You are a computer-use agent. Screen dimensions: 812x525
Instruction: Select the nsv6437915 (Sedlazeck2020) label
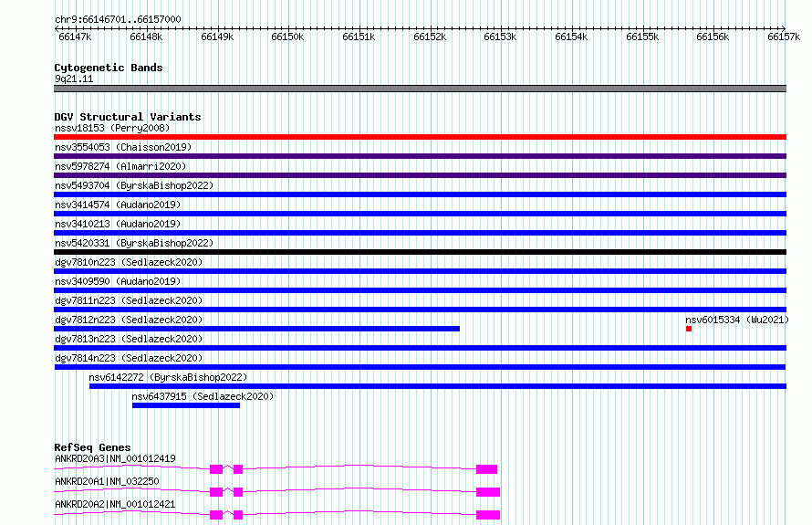(203, 396)
